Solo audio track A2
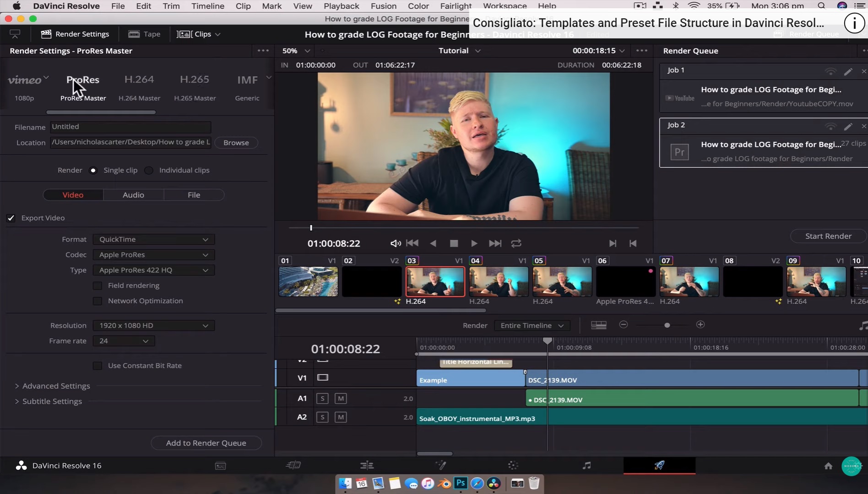Screen dimensions: 868x494 click(322, 417)
